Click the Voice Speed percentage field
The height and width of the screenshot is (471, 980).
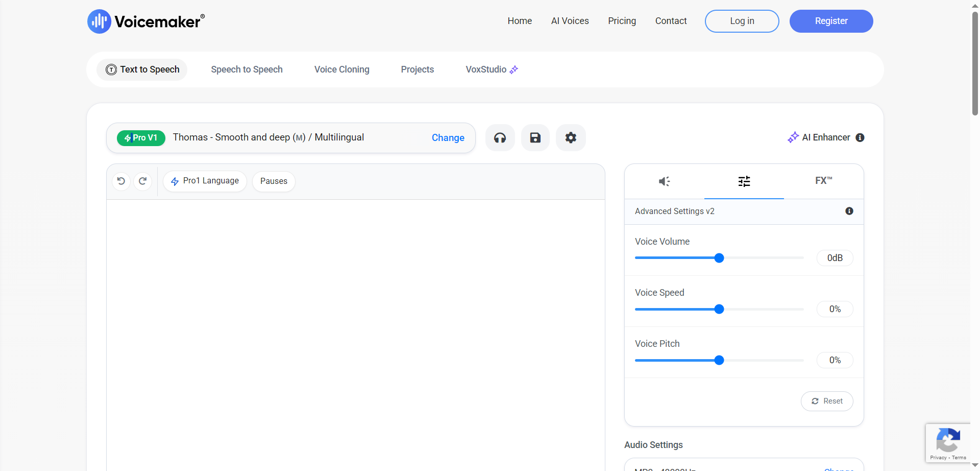(x=835, y=309)
